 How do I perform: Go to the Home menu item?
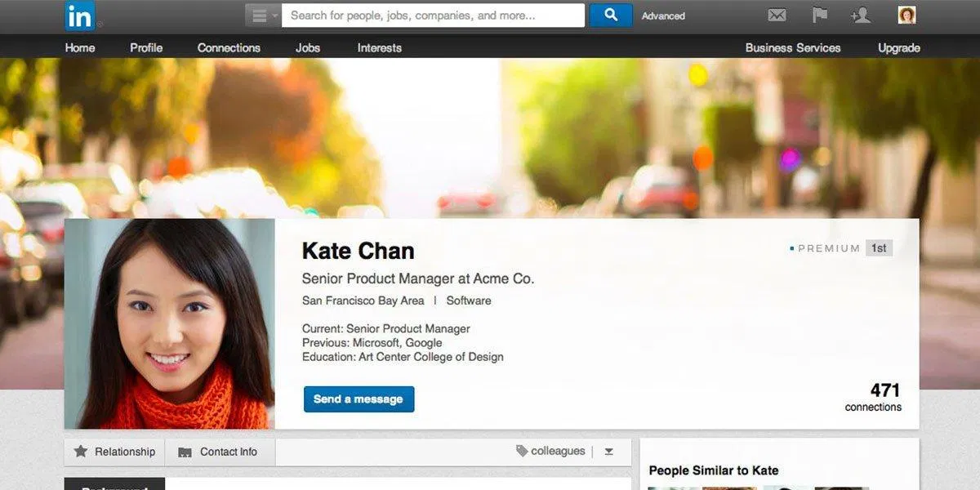point(80,48)
